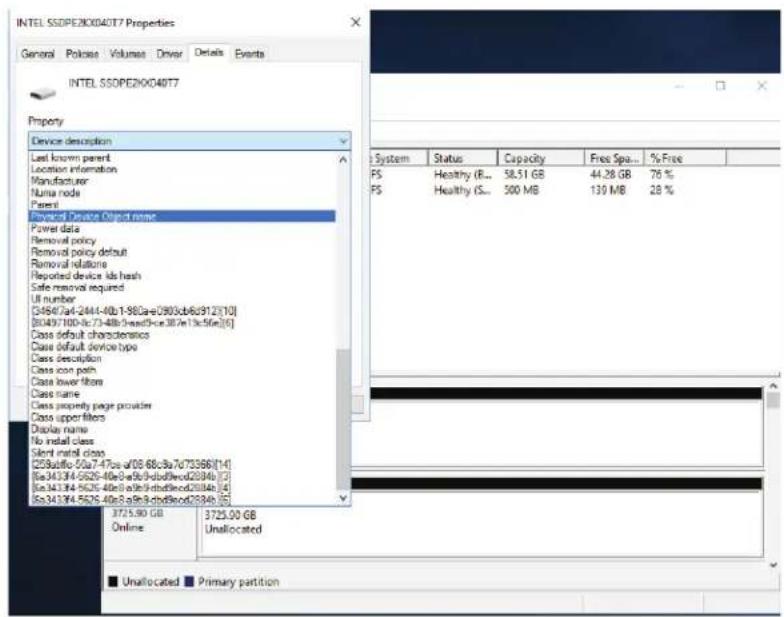Select Safe removal required
Viewport: 784px width, 617px height.
click(x=182, y=287)
